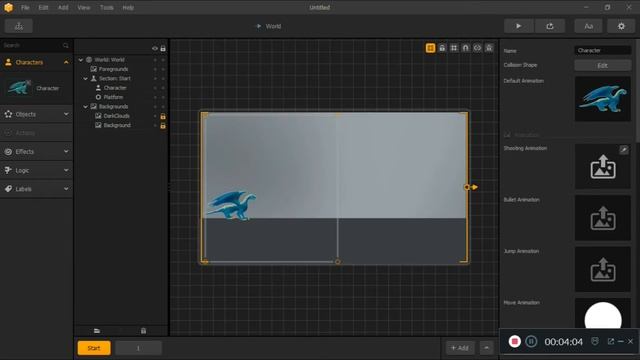Click the lock viewport toolbar icon
The width and height of the screenshot is (640, 360).
pyautogui.click(x=442, y=48)
